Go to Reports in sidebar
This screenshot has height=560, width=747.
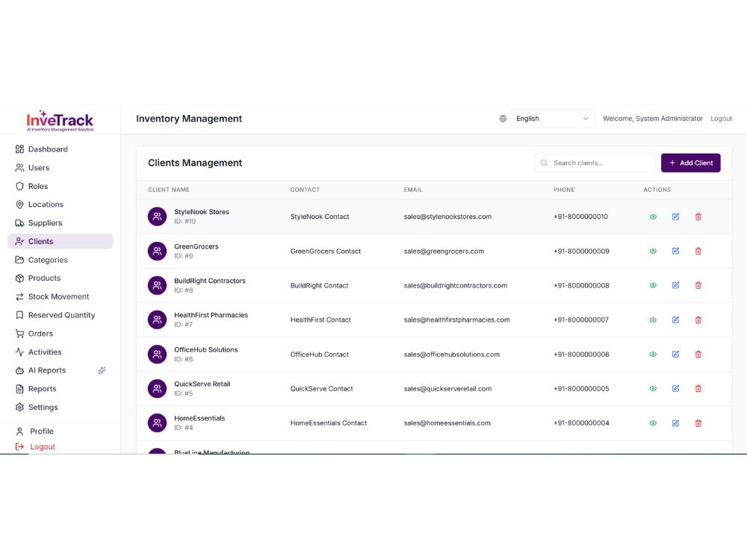tap(61, 389)
